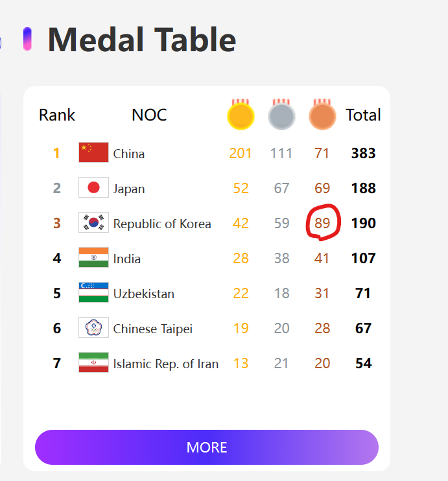Image resolution: width=448 pixels, height=481 pixels.
Task: Open the China country link
Action: click(129, 154)
